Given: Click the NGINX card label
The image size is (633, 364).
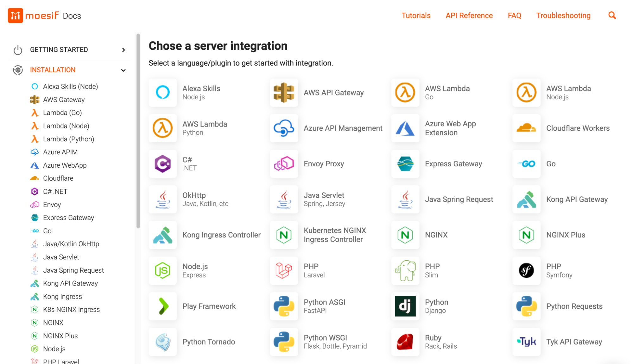Looking at the screenshot, I should (x=436, y=235).
